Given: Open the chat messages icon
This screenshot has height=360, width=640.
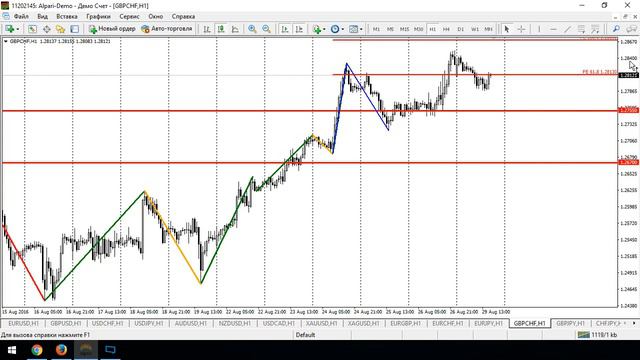Looking at the screenshot, I should tap(631, 29).
